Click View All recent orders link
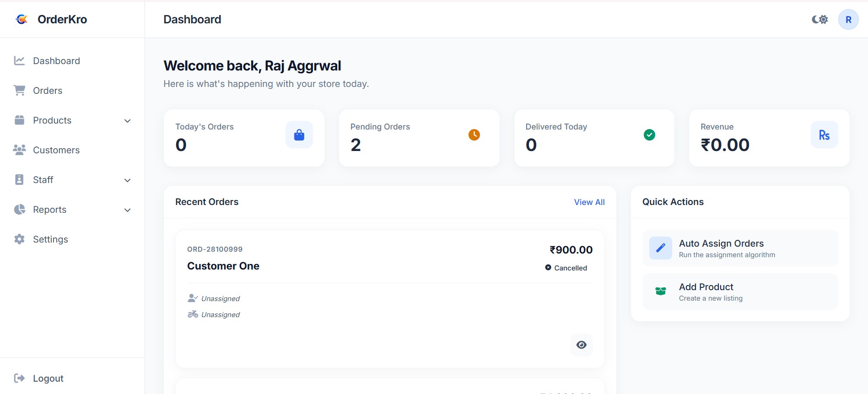Viewport: 868px width, 394px height. tap(589, 202)
